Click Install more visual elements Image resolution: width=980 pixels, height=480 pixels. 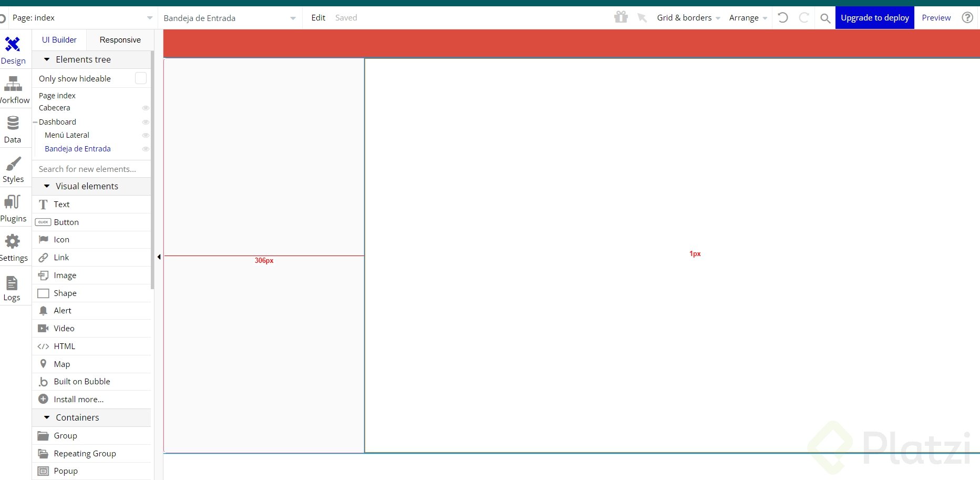coord(92,400)
